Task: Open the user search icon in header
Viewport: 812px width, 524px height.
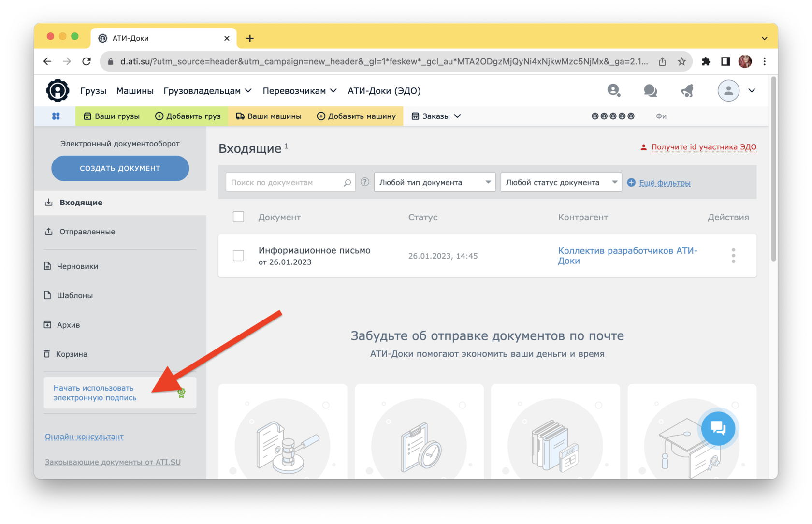Action: point(614,90)
